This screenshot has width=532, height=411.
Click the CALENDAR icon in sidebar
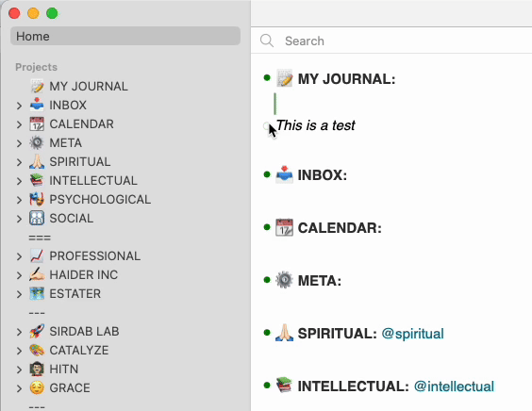[x=37, y=124]
